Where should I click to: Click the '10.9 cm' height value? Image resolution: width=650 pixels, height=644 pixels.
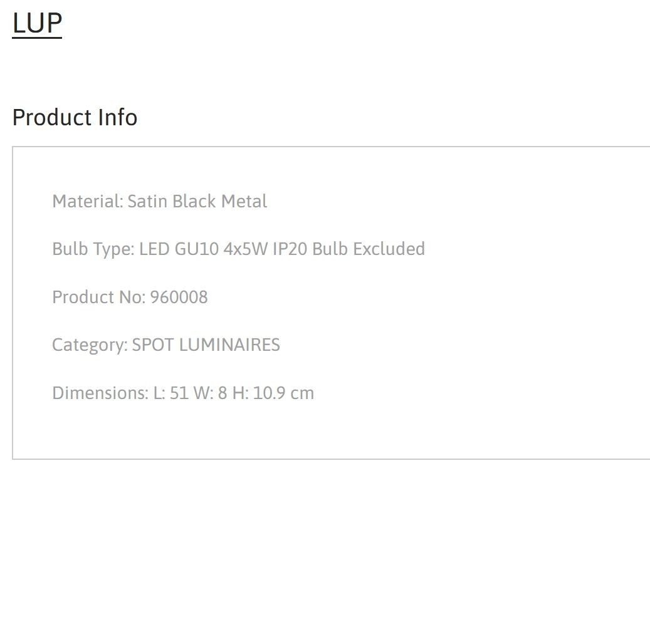point(283,393)
